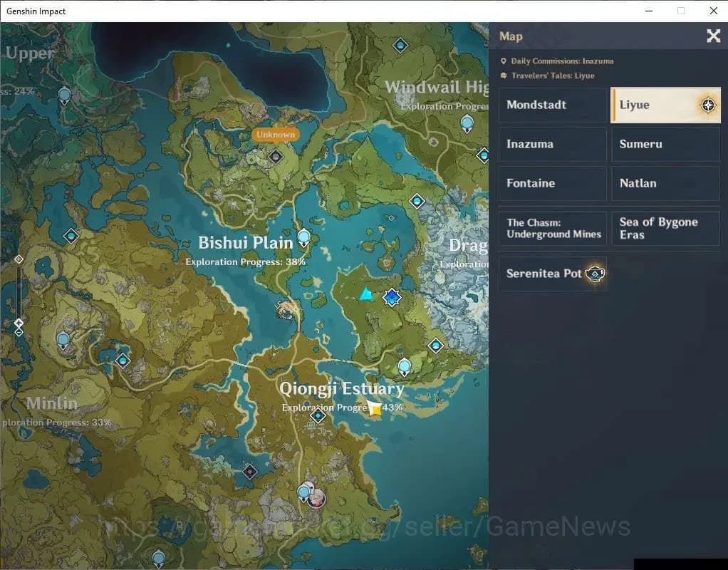Minimize the Genshin Impact window
This screenshot has height=570, width=728.
pos(649,11)
